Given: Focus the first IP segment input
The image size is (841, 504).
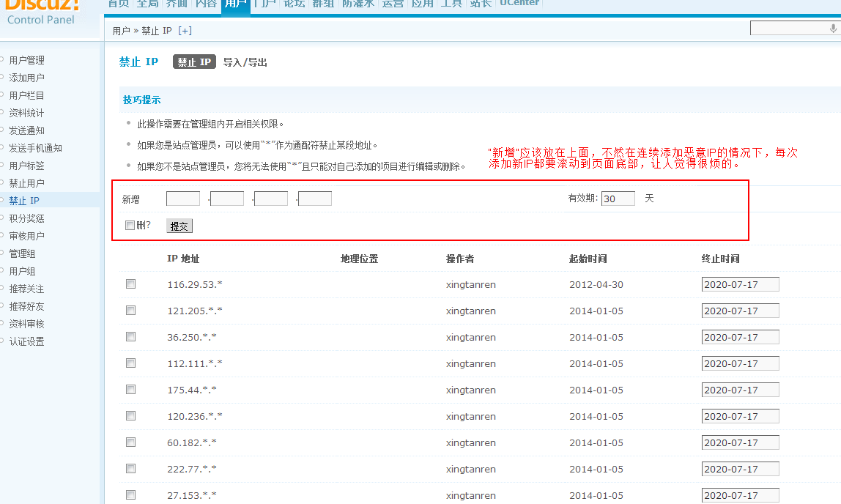Looking at the screenshot, I should pyautogui.click(x=183, y=199).
